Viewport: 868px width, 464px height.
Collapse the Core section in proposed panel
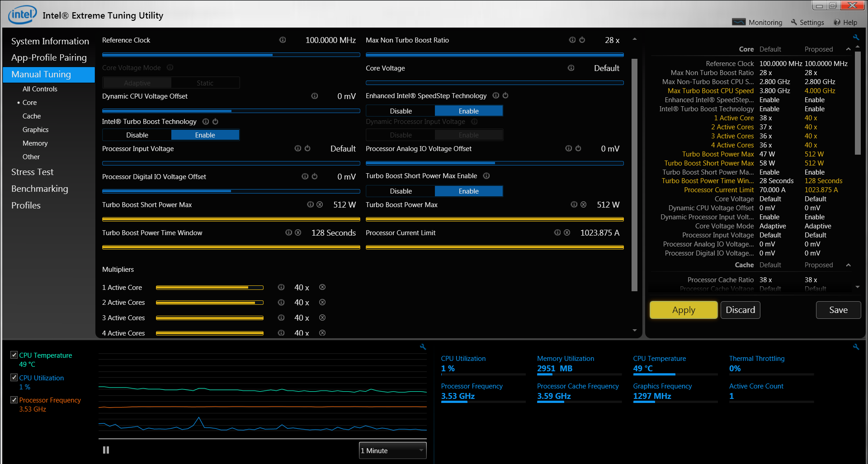pyautogui.click(x=848, y=49)
